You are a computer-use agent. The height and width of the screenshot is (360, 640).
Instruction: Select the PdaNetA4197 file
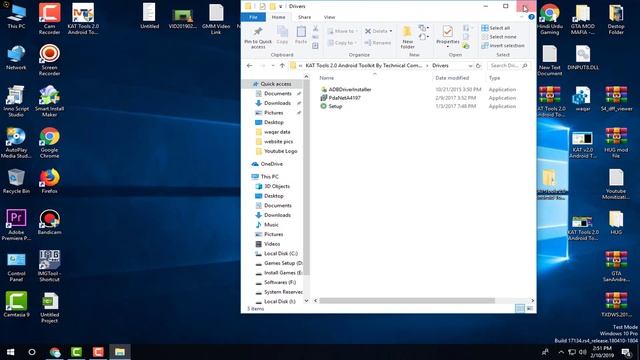pyautogui.click(x=344, y=98)
